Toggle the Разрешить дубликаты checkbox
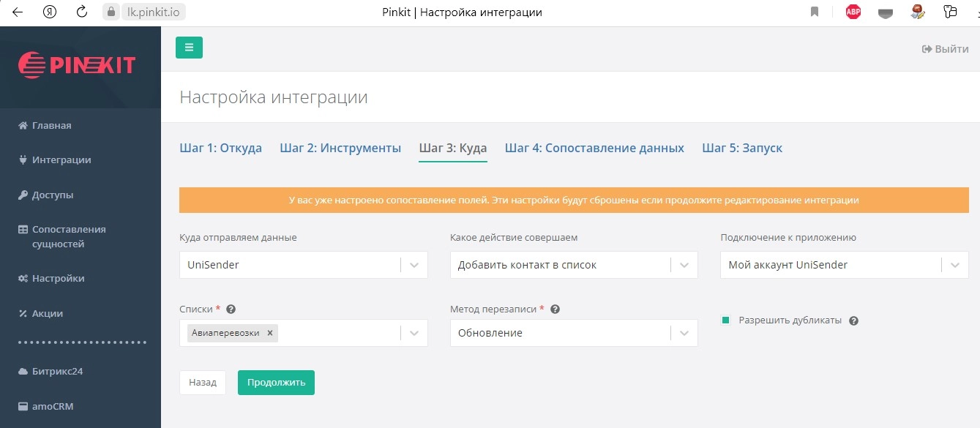This screenshot has width=980, height=428. (726, 320)
